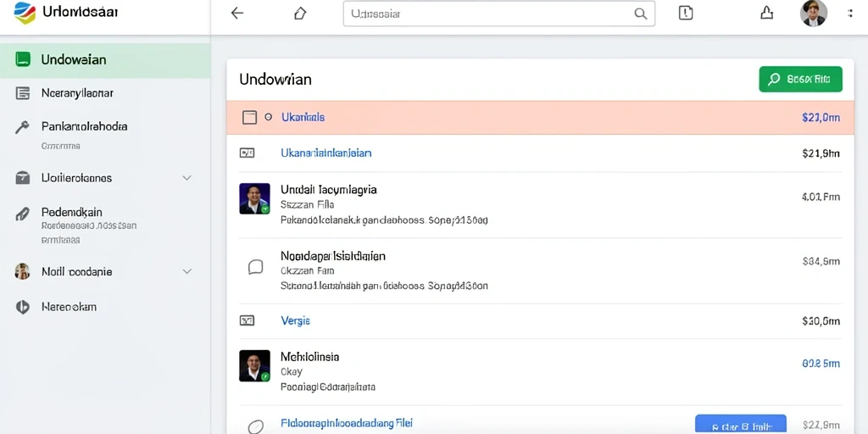Open the Vergis link

click(296, 320)
